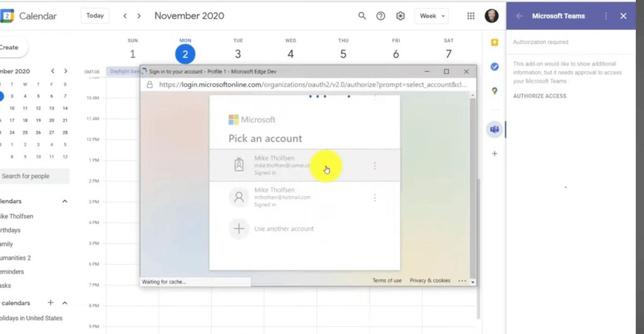Viewport: 644px width, 334px height.
Task: Select Tuesday 3 in the week header
Action: point(238,54)
